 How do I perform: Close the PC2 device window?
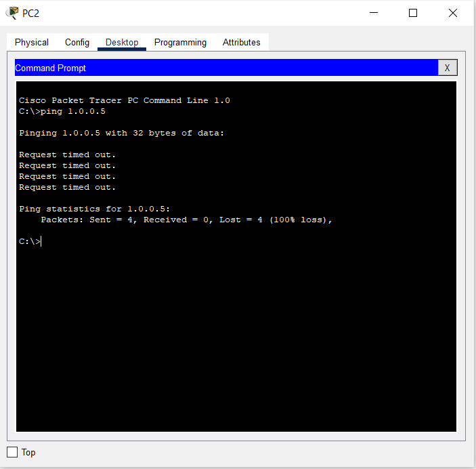[452, 13]
